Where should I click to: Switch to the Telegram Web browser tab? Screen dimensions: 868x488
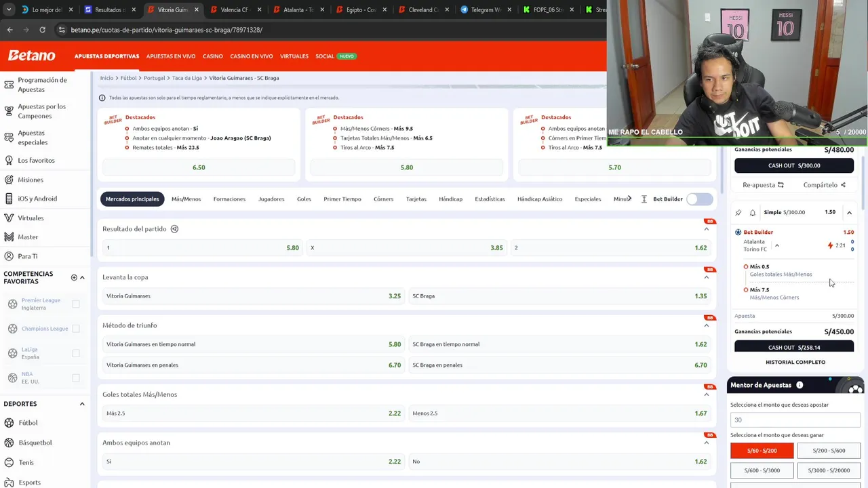click(485, 10)
